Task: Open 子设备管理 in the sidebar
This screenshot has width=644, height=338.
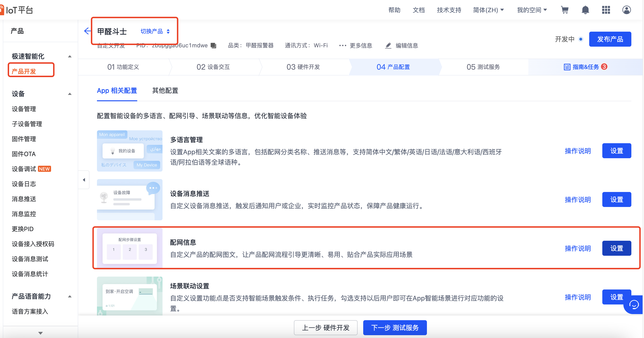Action: [x=27, y=124]
